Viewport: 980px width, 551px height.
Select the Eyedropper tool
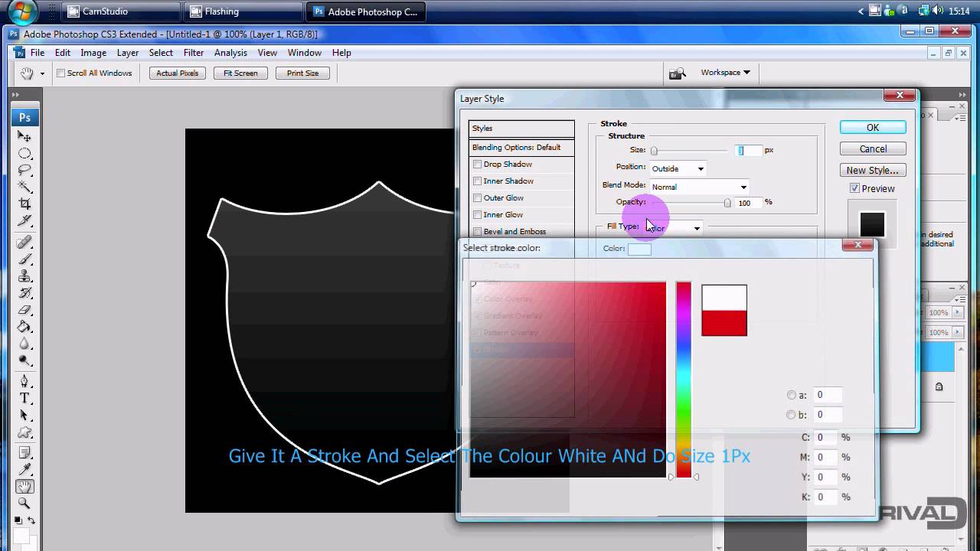[24, 469]
